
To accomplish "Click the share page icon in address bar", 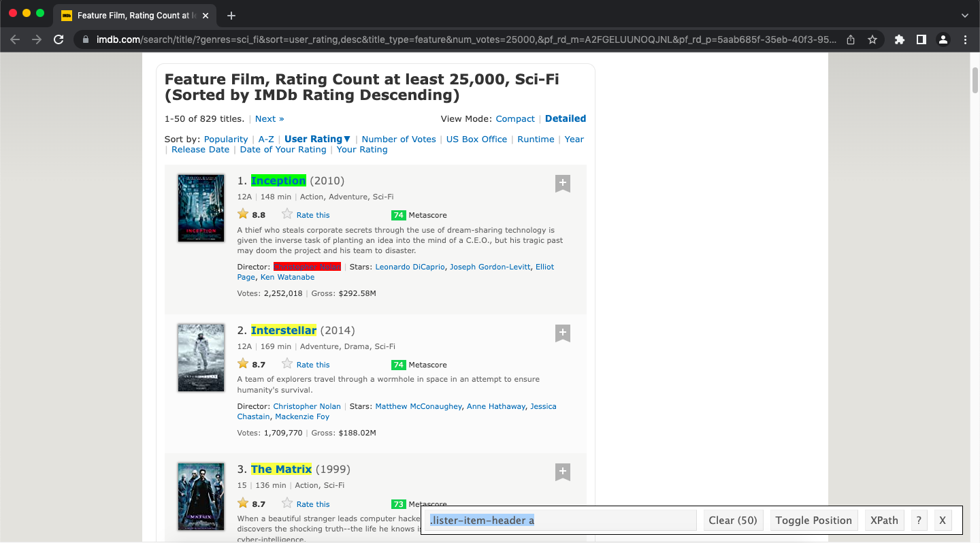I will pyautogui.click(x=851, y=39).
